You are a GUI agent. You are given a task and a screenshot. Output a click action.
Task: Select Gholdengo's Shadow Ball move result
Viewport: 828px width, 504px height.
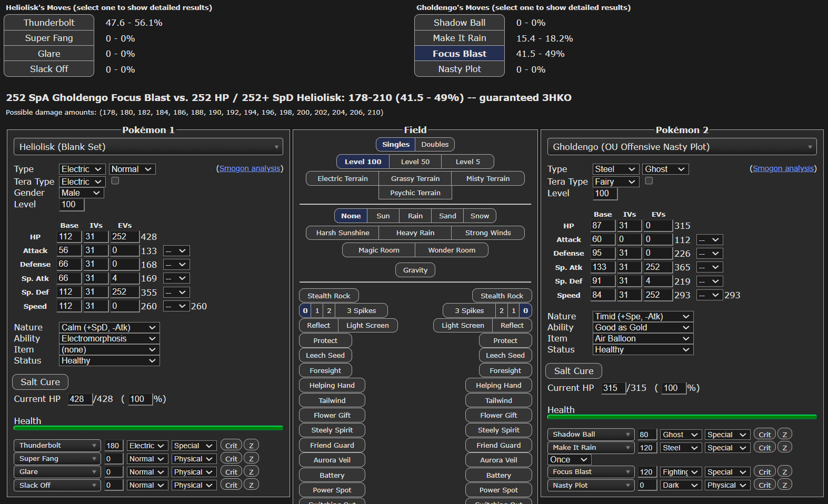click(x=460, y=23)
